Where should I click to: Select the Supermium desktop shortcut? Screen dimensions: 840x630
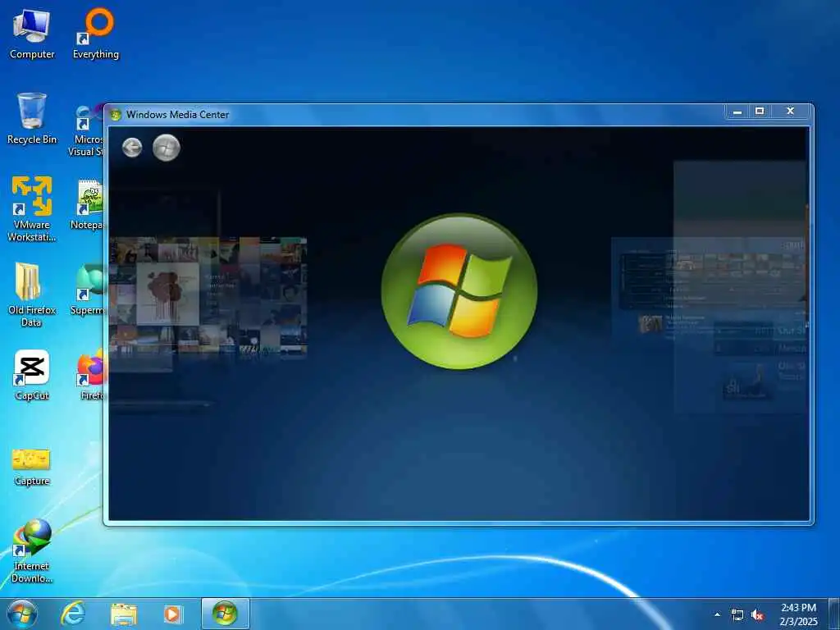pos(89,290)
